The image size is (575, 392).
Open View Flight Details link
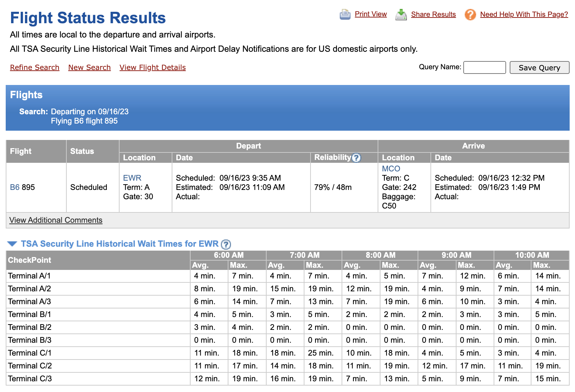coord(152,67)
